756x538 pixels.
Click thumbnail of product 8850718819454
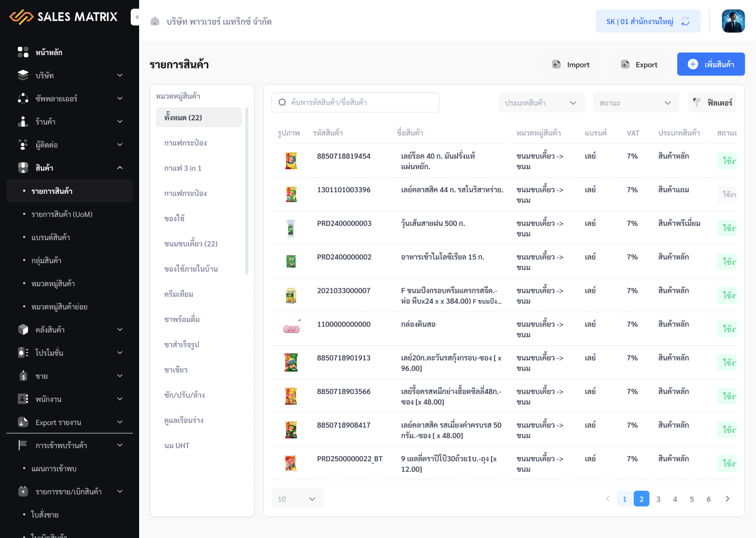pyautogui.click(x=291, y=160)
